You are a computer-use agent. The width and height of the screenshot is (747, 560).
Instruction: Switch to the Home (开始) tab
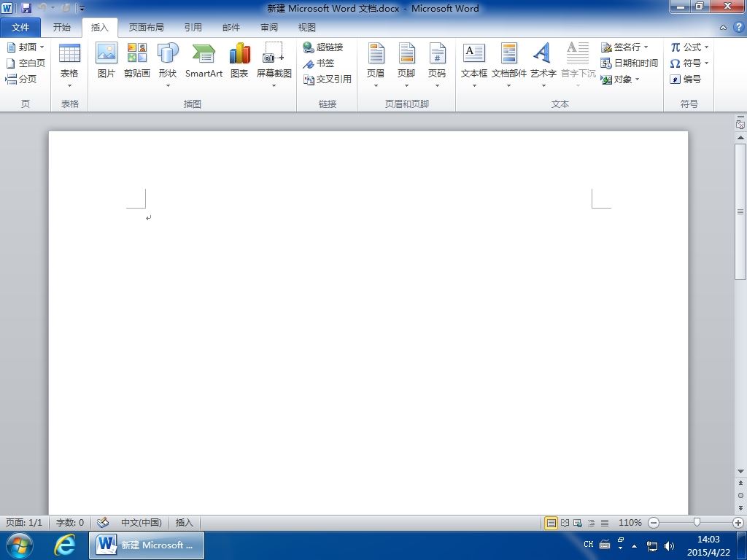tap(61, 28)
